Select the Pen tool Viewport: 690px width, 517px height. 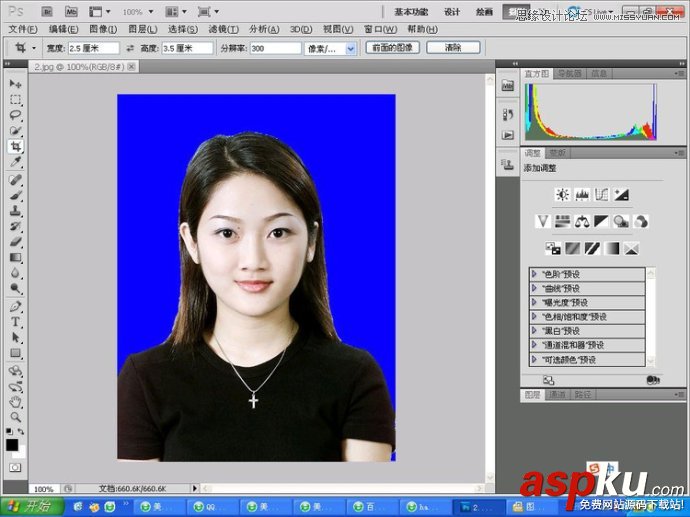pos(15,306)
